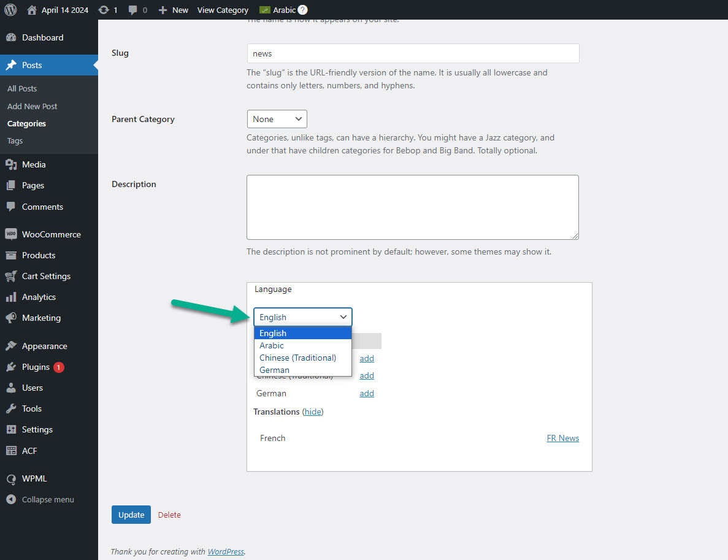Open the WordPress credit link
The width and height of the screenshot is (728, 560).
pos(226,551)
